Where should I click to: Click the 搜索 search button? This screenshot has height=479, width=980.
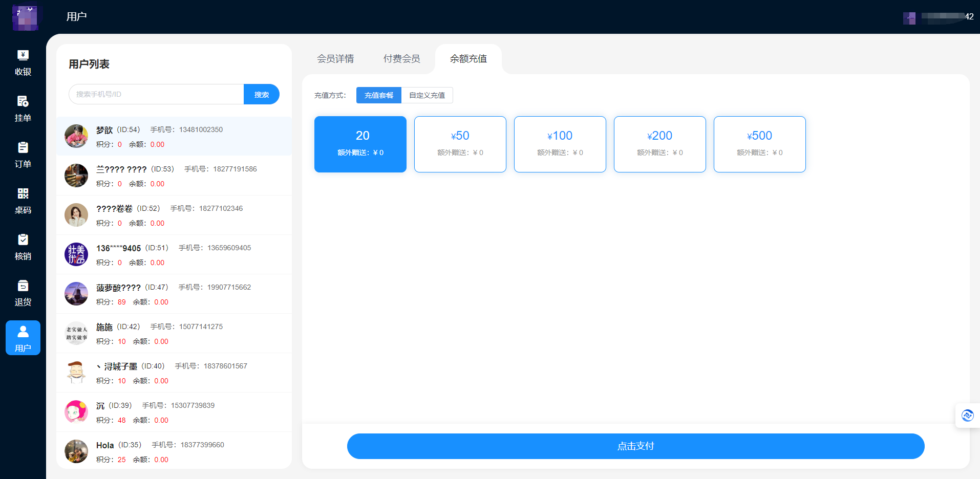pos(262,95)
